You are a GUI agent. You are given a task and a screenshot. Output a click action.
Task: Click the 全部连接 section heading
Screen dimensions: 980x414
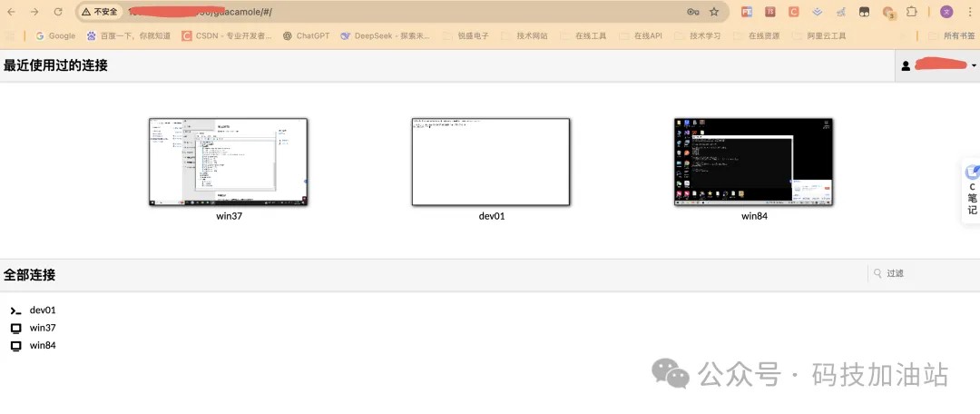tap(29, 274)
